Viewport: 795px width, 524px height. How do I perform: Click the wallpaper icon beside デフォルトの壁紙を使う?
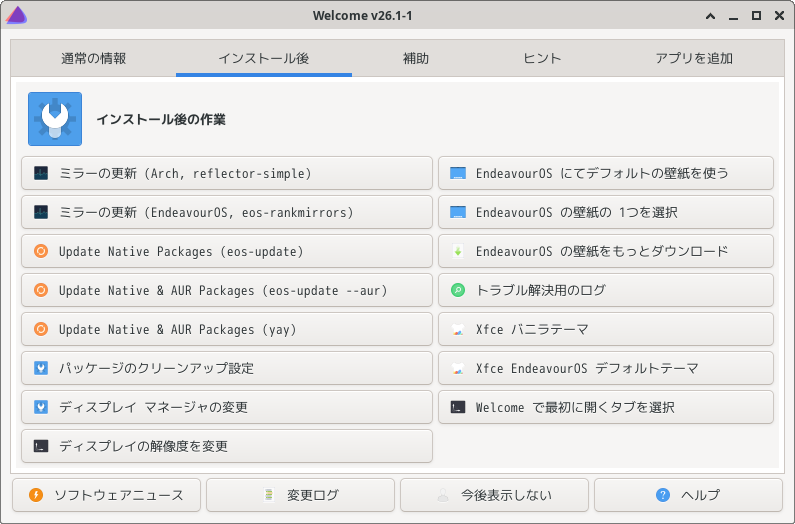[x=458, y=173]
